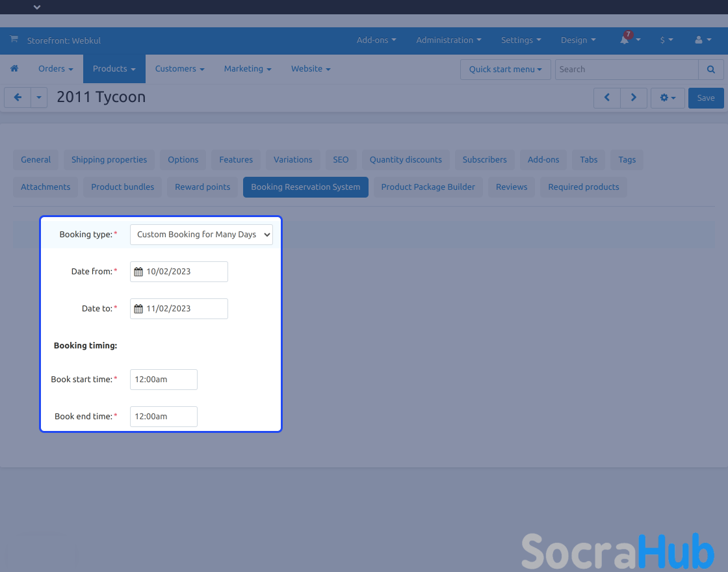Go to next product with right chevron
728x572 pixels.
tap(634, 97)
